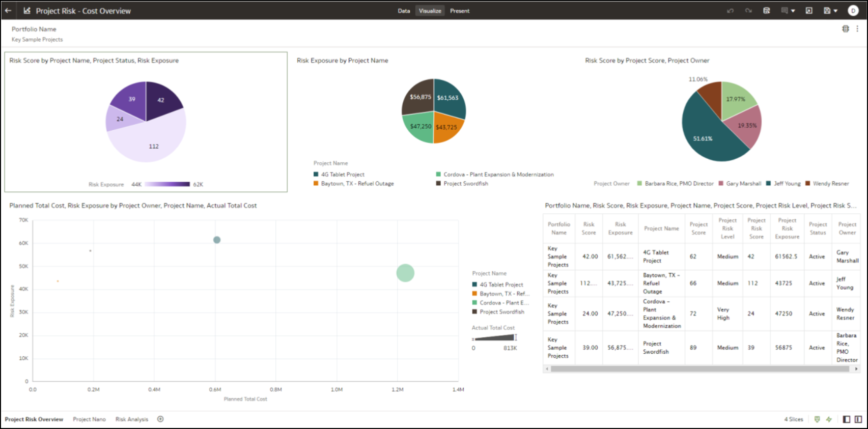Image resolution: width=868 pixels, height=429 pixels.
Task: Switch to the Present tab
Action: (x=460, y=11)
